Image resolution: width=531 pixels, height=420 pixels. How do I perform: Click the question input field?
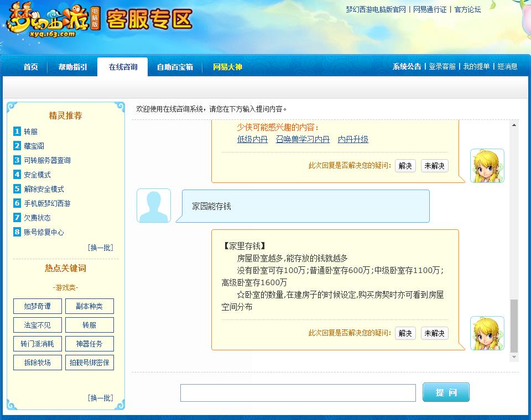[298, 392]
